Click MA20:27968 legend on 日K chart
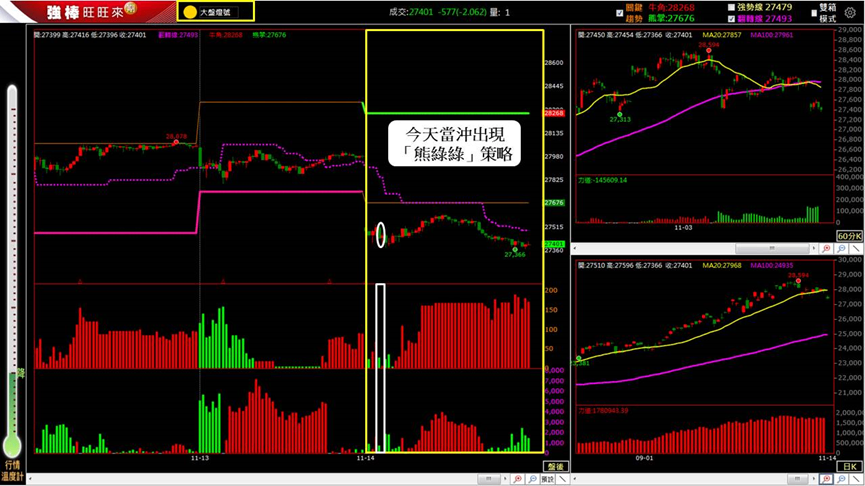865x486 pixels. point(722,265)
